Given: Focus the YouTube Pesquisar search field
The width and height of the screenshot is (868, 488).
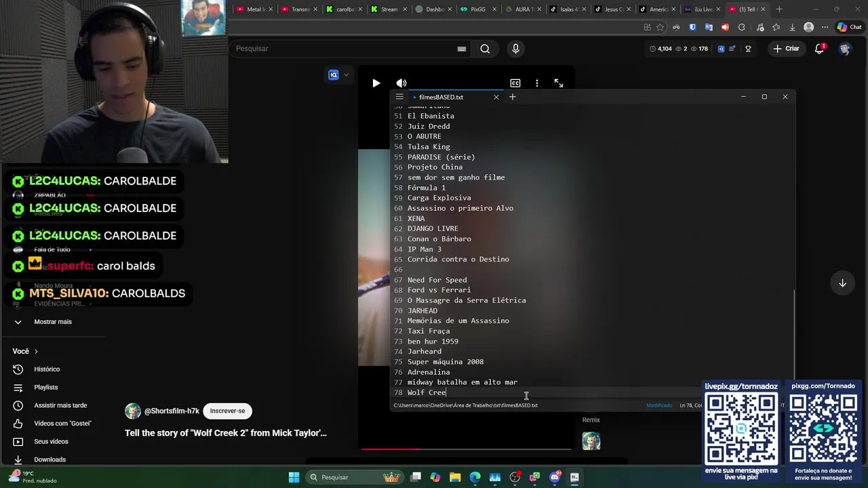Looking at the screenshot, I should [x=342, y=49].
